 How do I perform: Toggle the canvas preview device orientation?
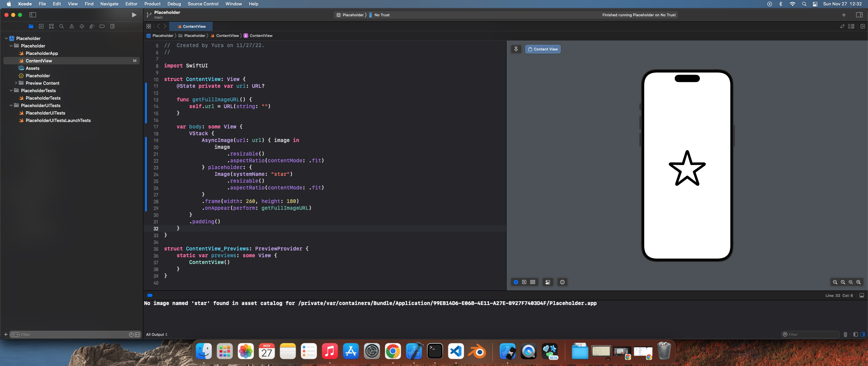coord(563,282)
